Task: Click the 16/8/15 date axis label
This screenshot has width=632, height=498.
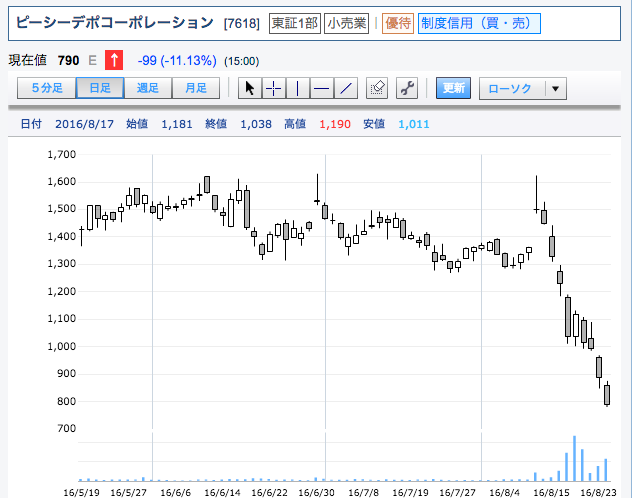Action: pos(551,492)
